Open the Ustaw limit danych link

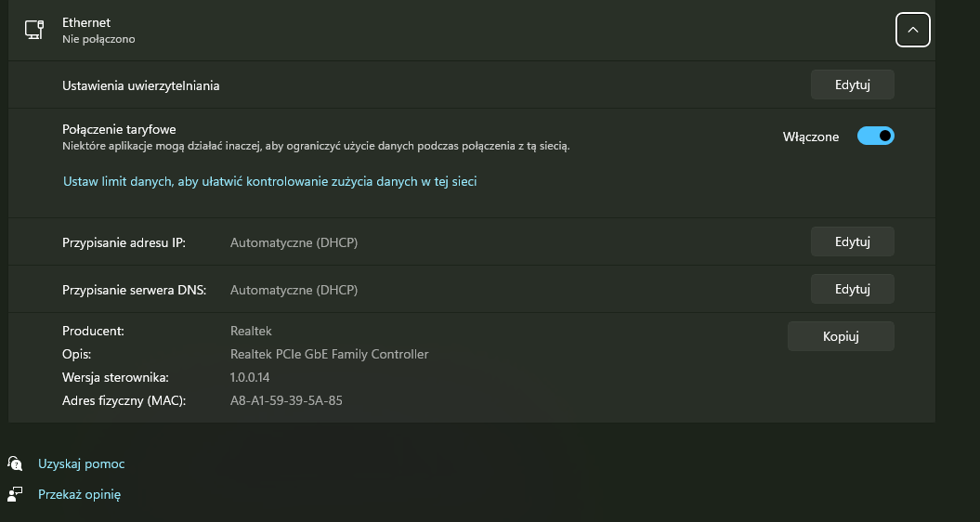269,182
